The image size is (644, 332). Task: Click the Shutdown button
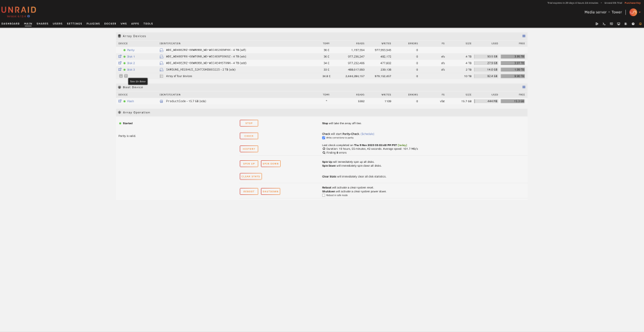pos(270,192)
